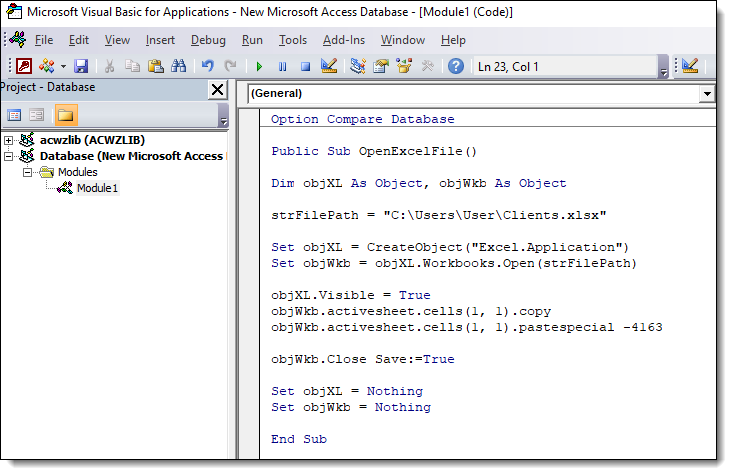Viewport: 732px width, 475px height.
Task: Toggle Design Mode in the toolbar
Action: point(328,66)
